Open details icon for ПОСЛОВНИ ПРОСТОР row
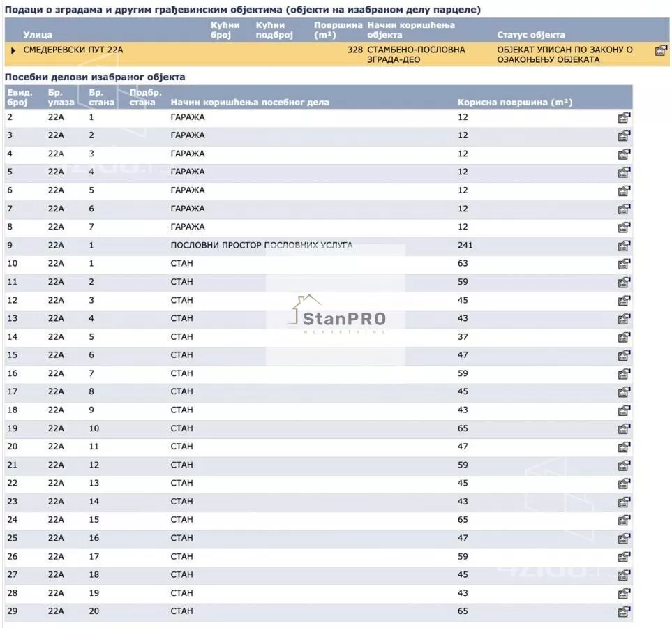Image resolution: width=672 pixels, height=628 pixels. pyautogui.click(x=624, y=246)
